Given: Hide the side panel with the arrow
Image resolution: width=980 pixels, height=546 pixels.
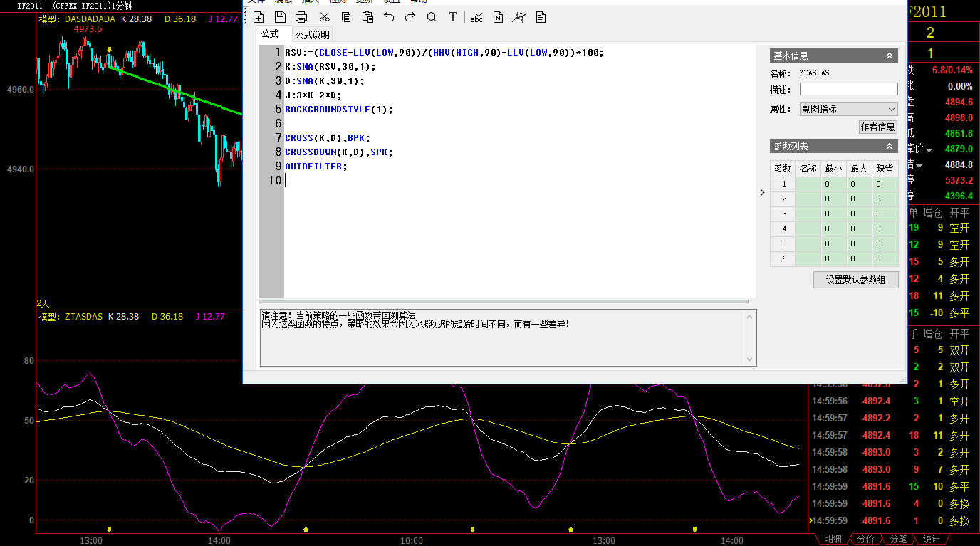Looking at the screenshot, I should pyautogui.click(x=762, y=192).
